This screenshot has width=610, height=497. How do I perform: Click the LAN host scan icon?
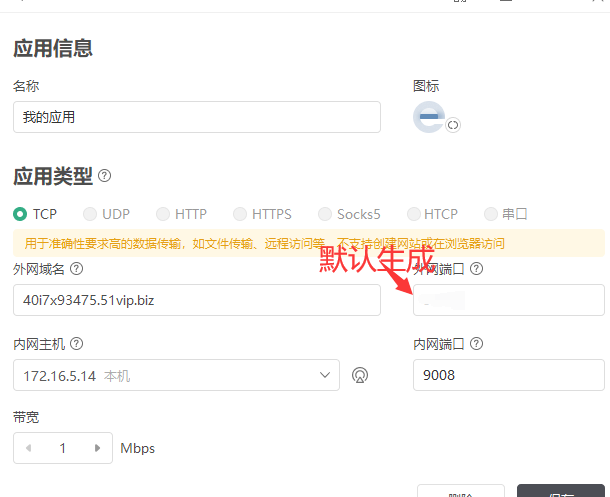click(360, 375)
